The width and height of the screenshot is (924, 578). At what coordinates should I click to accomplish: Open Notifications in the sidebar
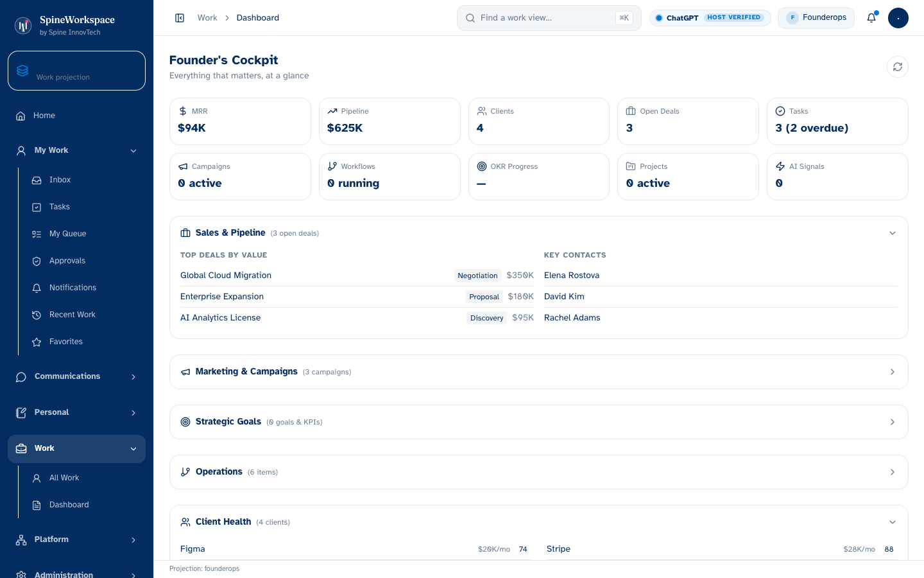pyautogui.click(x=84, y=288)
